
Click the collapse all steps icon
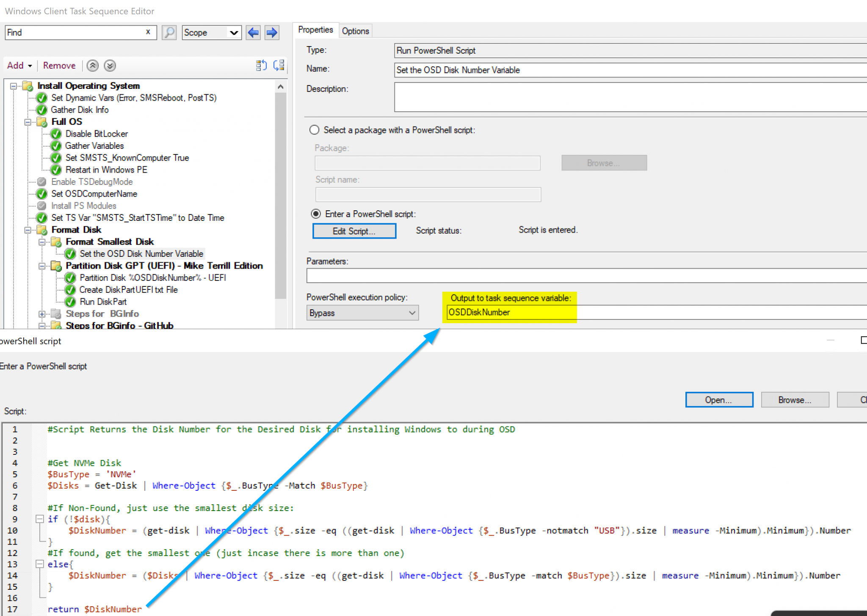click(x=278, y=65)
